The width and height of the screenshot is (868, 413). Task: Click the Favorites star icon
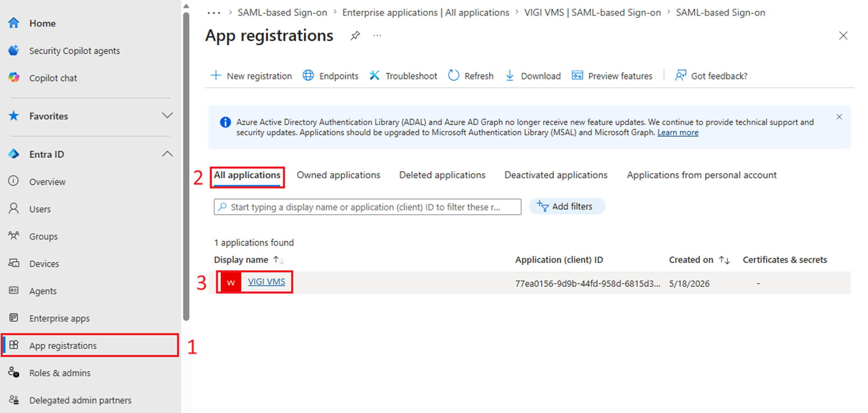(14, 116)
